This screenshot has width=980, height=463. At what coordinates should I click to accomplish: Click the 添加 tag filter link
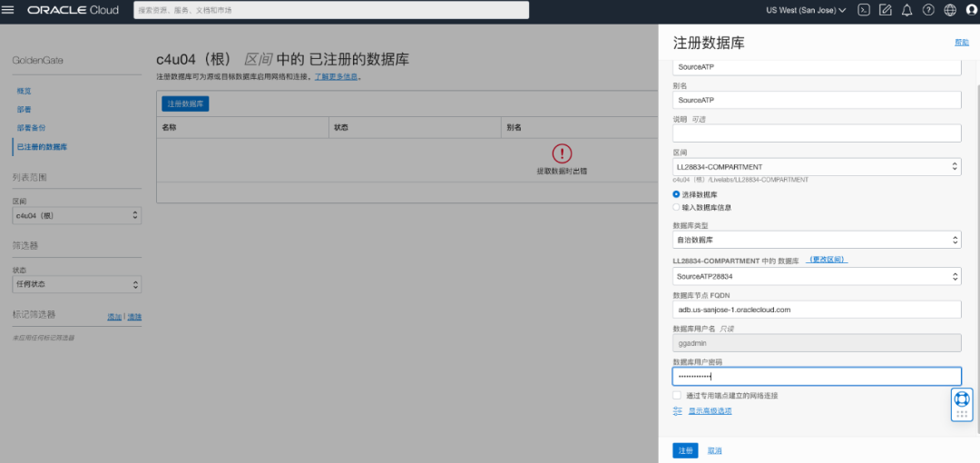(113, 317)
